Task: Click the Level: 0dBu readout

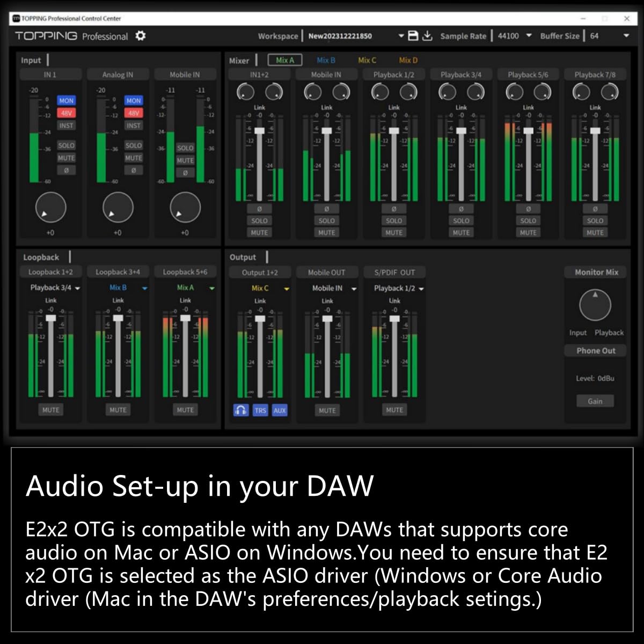Action: point(595,378)
